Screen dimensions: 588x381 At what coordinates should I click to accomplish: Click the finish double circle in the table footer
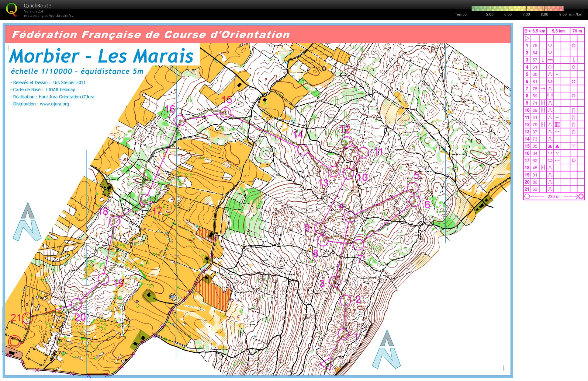580,196
